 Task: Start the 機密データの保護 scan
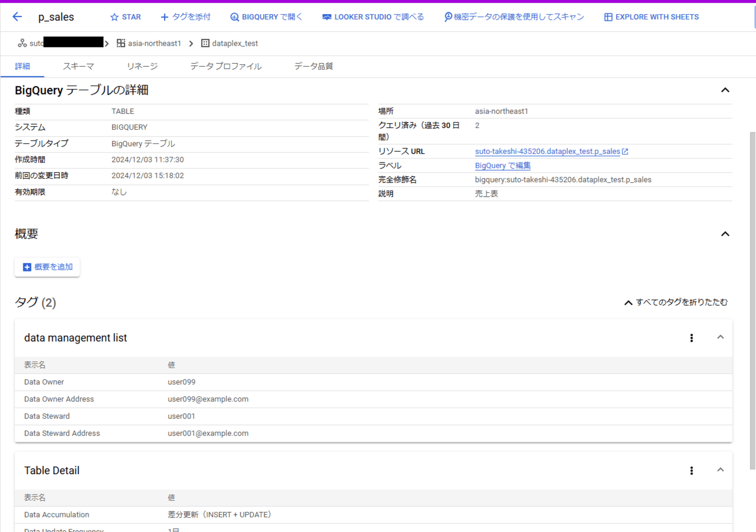click(x=514, y=17)
